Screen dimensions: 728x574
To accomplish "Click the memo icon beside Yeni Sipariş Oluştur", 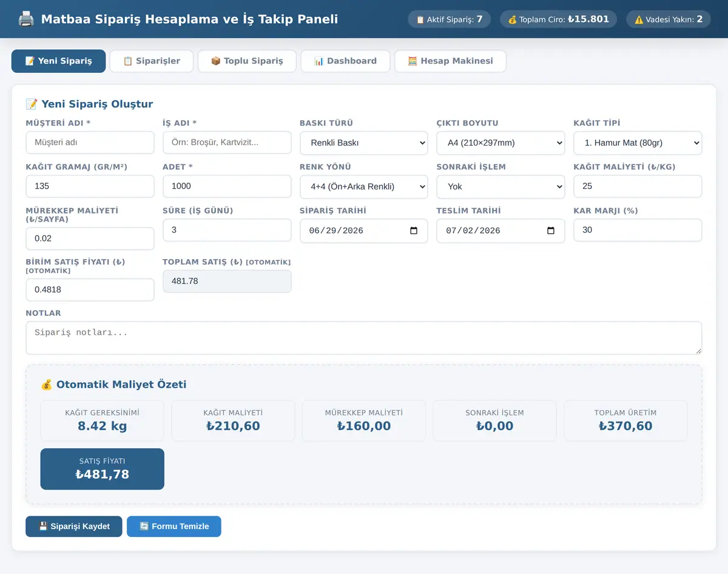I will point(32,104).
